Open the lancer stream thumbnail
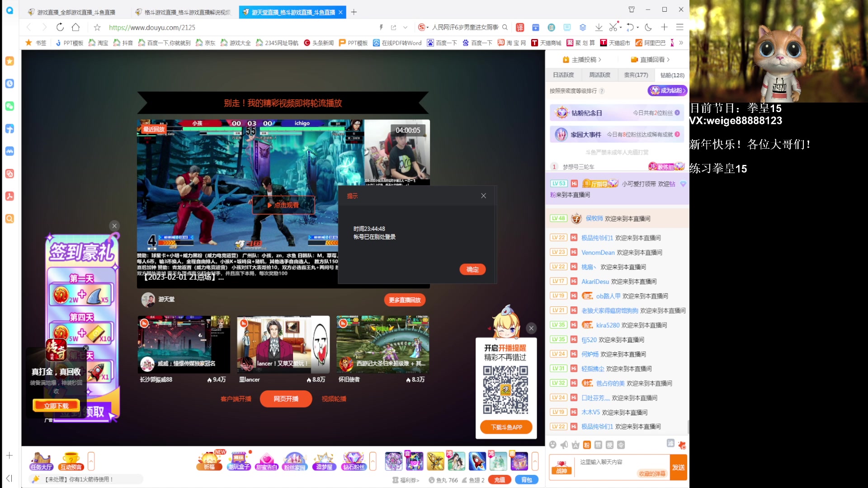 click(283, 344)
